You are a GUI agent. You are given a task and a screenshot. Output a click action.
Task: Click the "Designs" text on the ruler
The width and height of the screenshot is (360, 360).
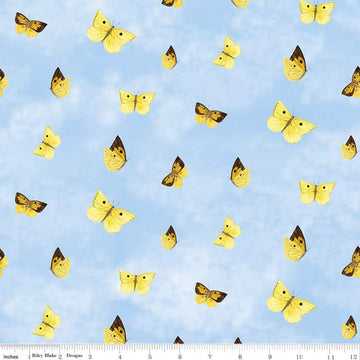74,355
